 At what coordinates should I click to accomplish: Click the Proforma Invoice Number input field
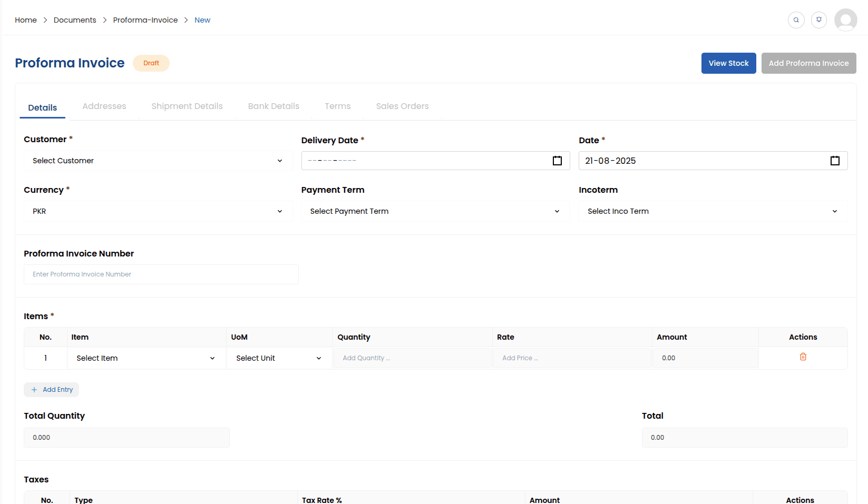coord(161,274)
